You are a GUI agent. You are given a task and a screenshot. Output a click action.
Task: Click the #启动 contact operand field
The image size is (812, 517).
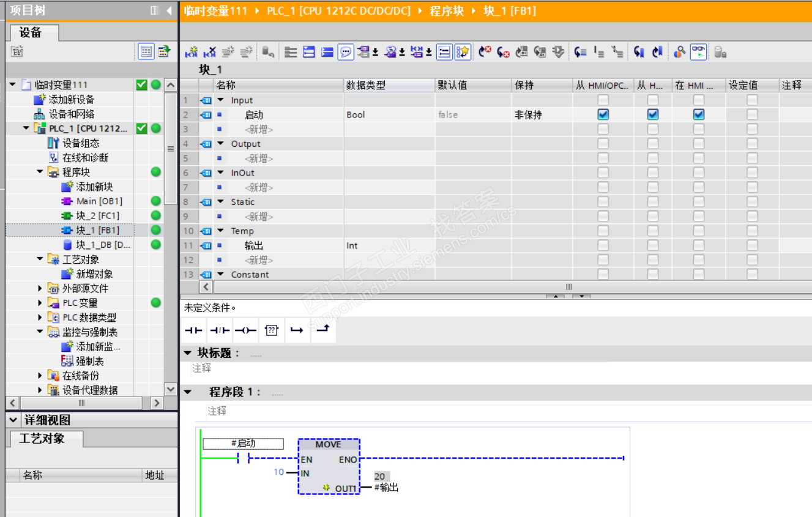pyautogui.click(x=243, y=444)
